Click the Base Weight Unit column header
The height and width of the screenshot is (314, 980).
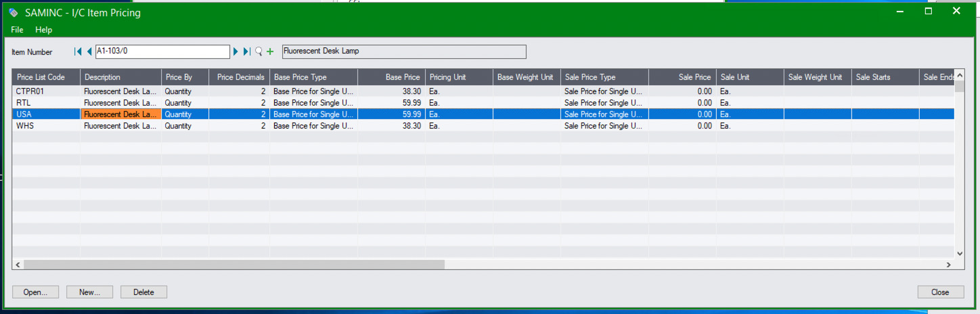coord(527,77)
